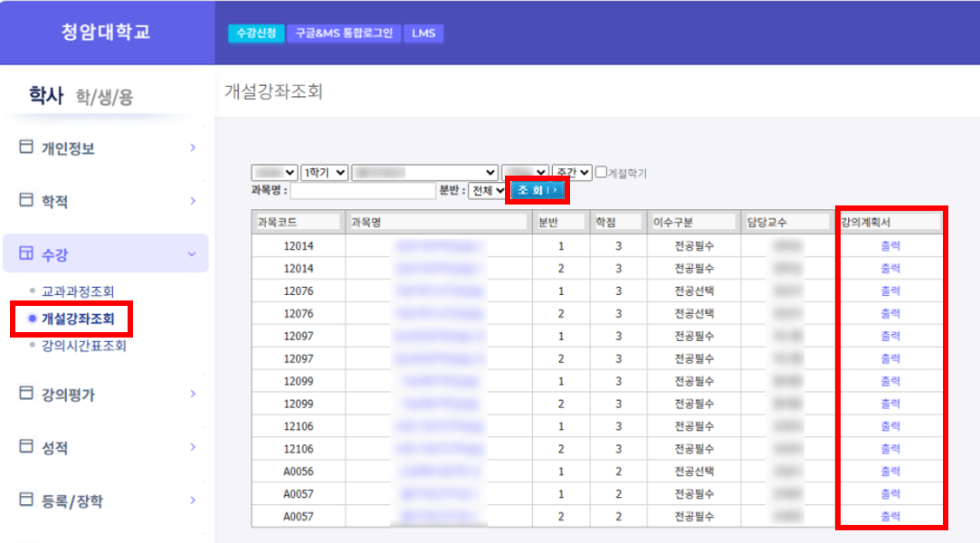Click 출력 link for 12106 section 1
Image resolution: width=980 pixels, height=543 pixels.
point(890,425)
